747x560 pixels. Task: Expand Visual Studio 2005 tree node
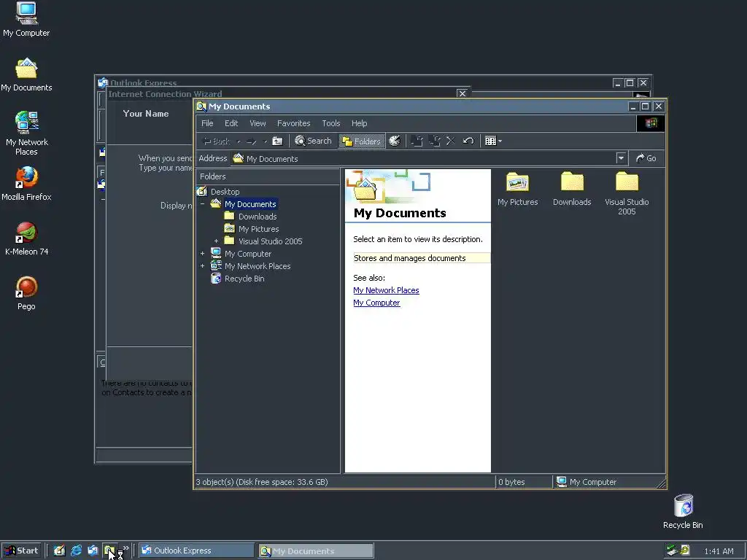216,241
